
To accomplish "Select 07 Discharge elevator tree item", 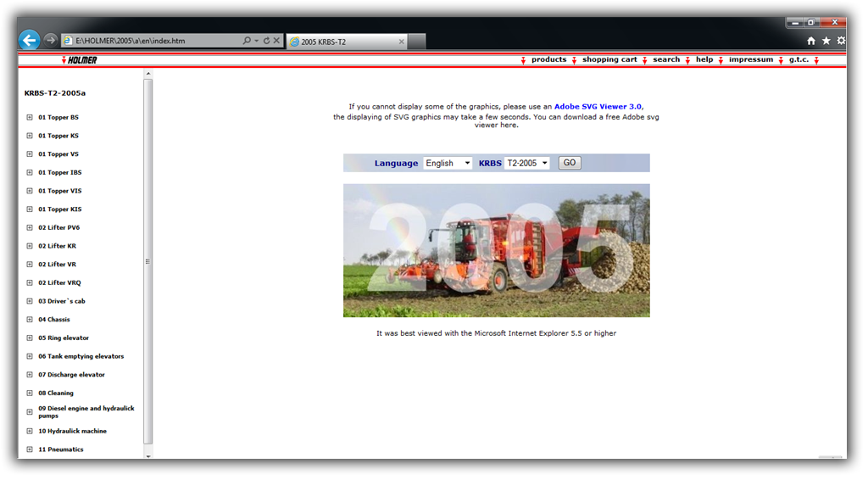I will coord(71,375).
